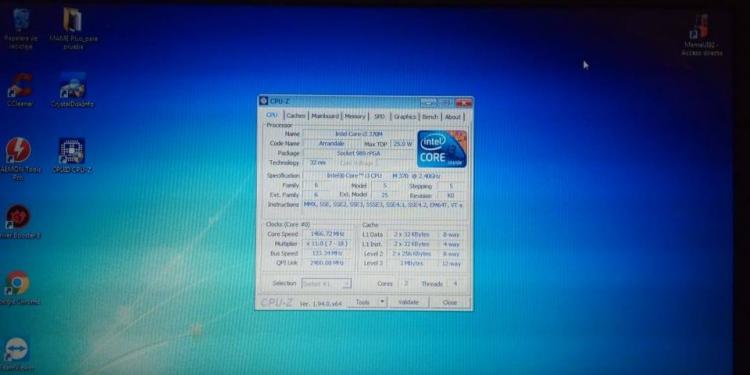Click the processor Name field
This screenshot has height=375, width=750.
pos(359,134)
